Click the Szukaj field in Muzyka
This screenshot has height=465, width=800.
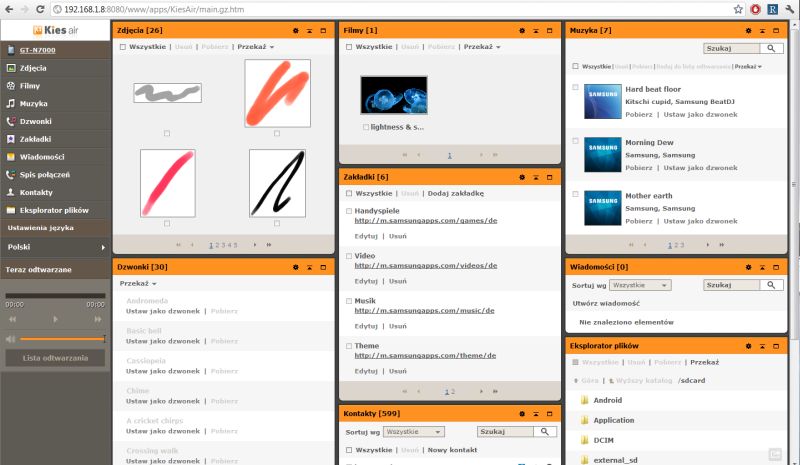[x=732, y=48]
